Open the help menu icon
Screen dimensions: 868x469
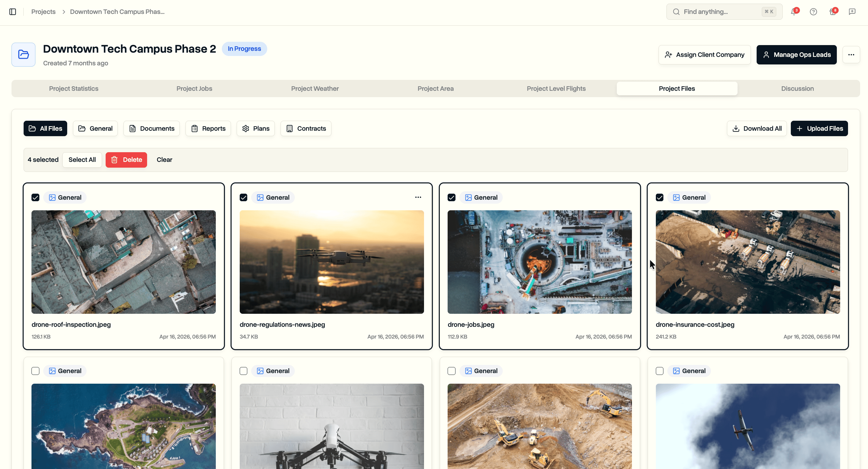tap(814, 11)
